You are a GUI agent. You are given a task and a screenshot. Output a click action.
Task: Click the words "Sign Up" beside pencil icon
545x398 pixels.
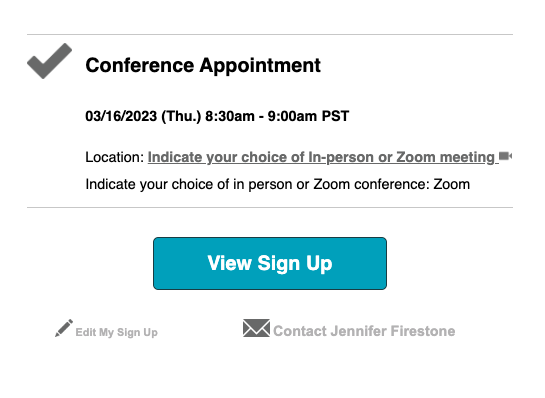[x=137, y=332]
